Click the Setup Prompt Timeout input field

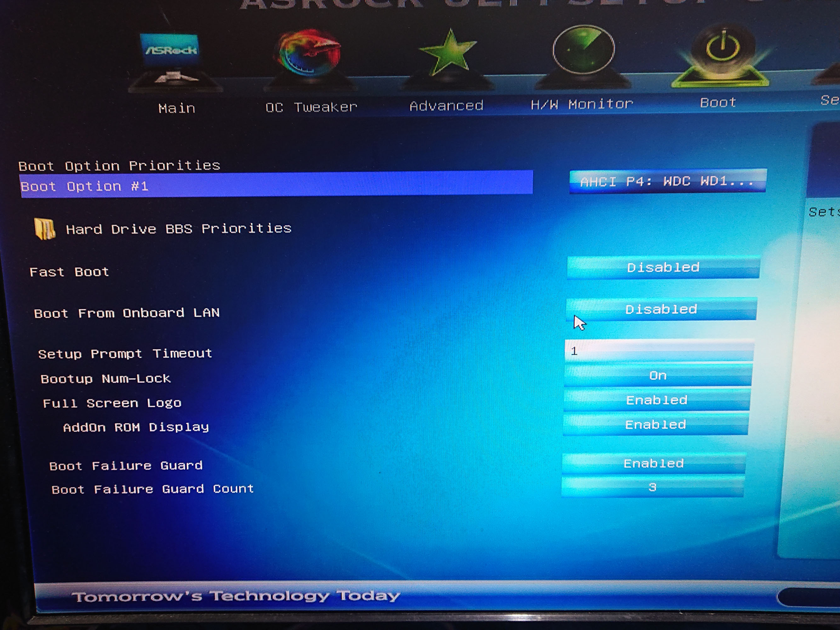[659, 351]
